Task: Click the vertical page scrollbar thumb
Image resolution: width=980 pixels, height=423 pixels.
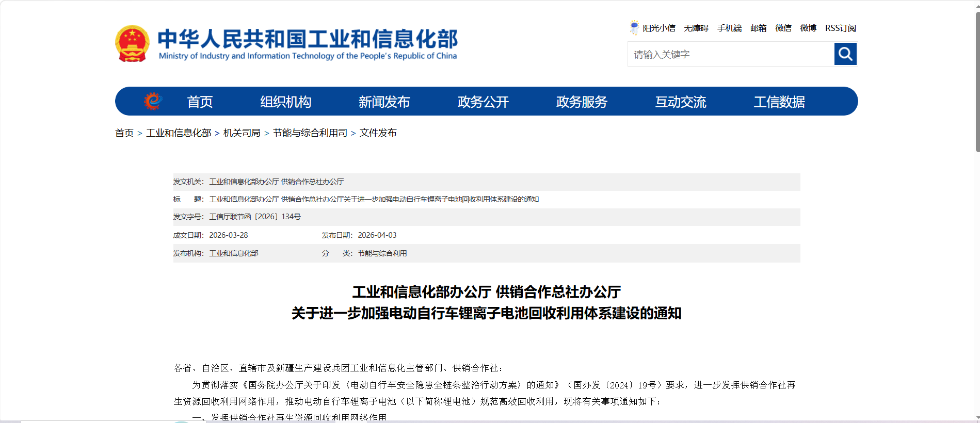Action: [977, 83]
